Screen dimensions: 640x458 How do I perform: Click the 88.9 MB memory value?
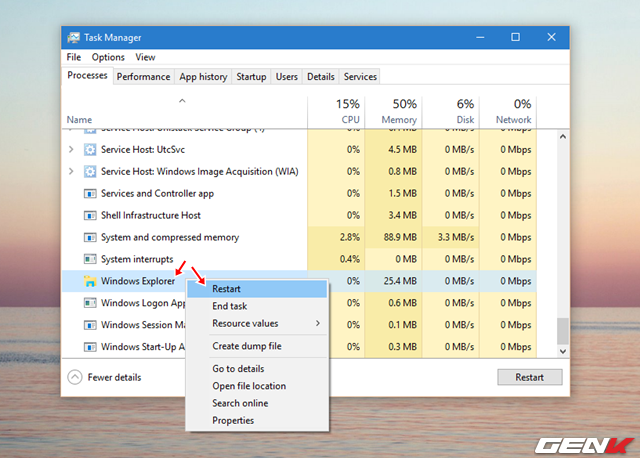[x=400, y=237]
